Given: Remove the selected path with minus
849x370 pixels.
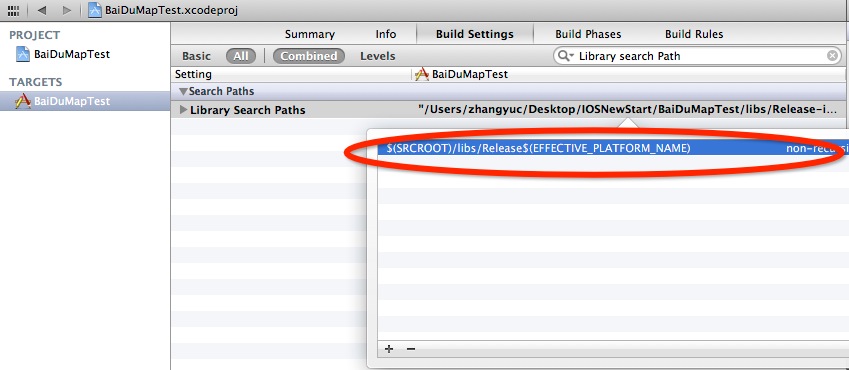Looking at the screenshot, I should [410, 349].
